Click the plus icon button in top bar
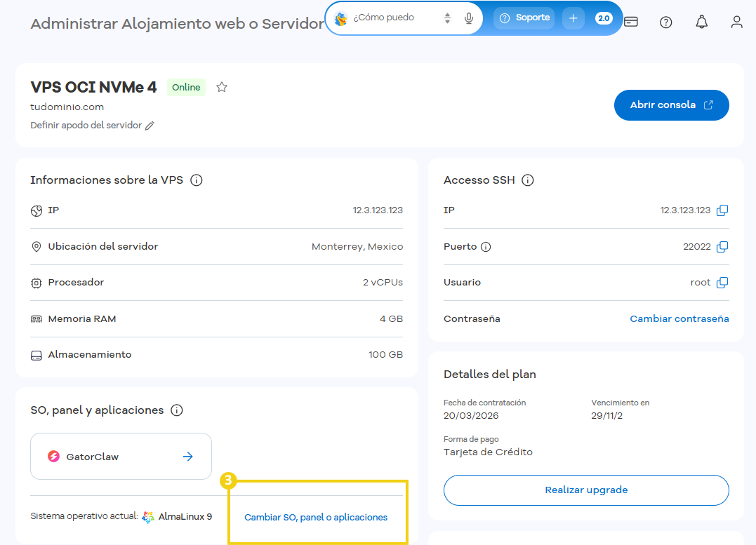This screenshot has width=756, height=545. point(573,18)
